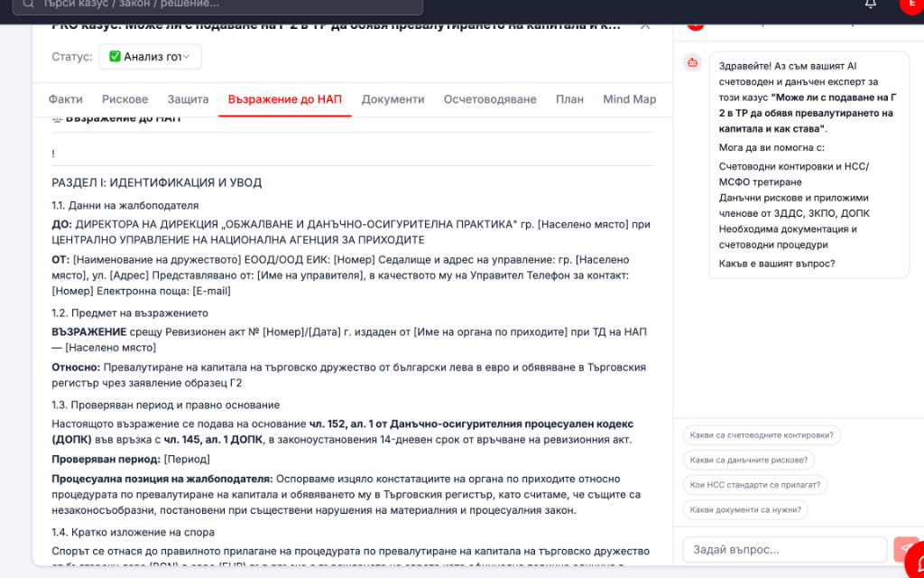Screen dimensions: 924x578
Task: Select the Възражение до НАП tab
Action: [284, 99]
